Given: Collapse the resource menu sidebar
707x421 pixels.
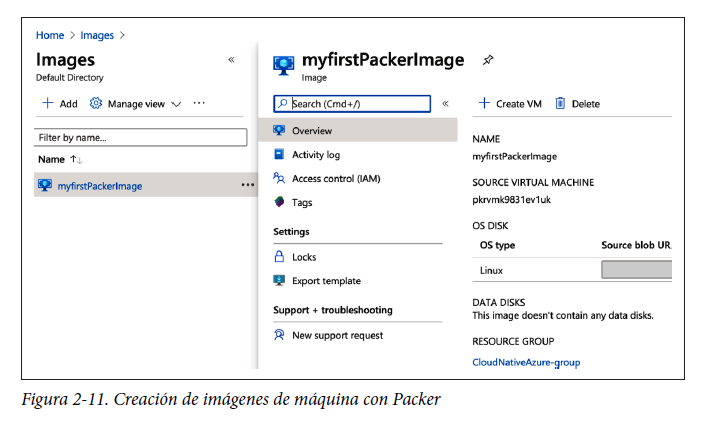Looking at the screenshot, I should pos(445,103).
